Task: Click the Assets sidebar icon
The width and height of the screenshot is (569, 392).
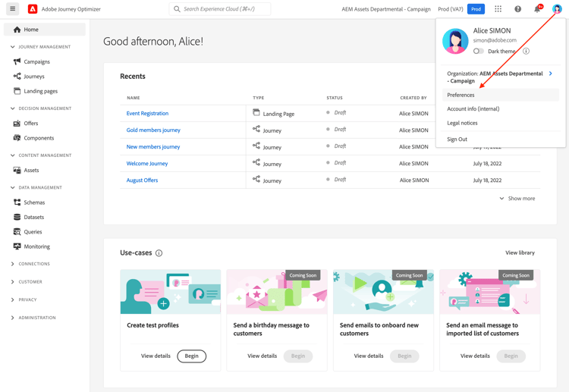Action: tap(17, 170)
